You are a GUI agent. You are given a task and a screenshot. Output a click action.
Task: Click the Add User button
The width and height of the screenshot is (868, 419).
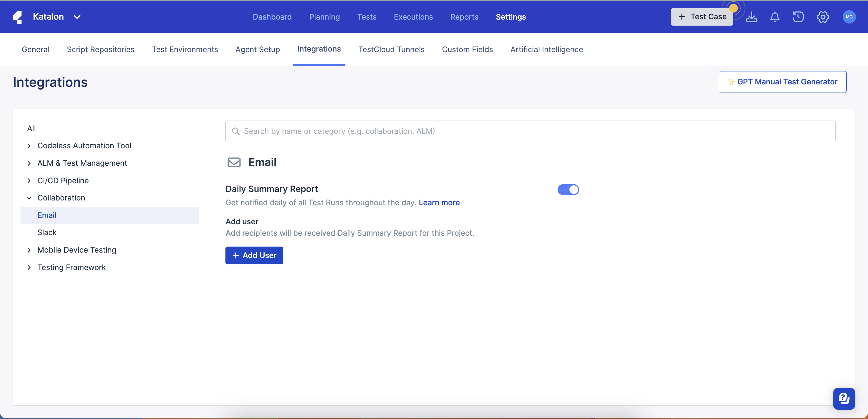254,255
